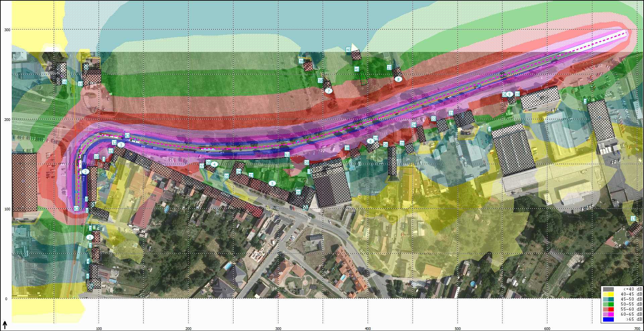Click the 300 tick on vertical axis

7,30
